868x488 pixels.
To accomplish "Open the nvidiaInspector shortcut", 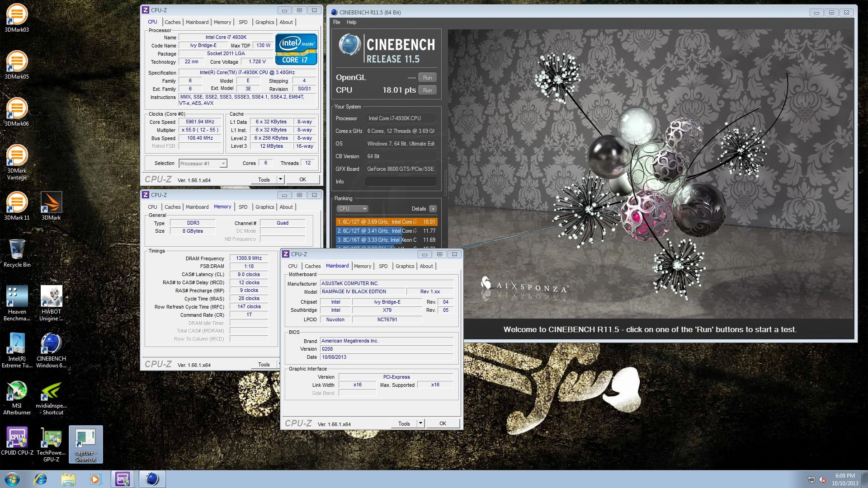I will click(51, 397).
